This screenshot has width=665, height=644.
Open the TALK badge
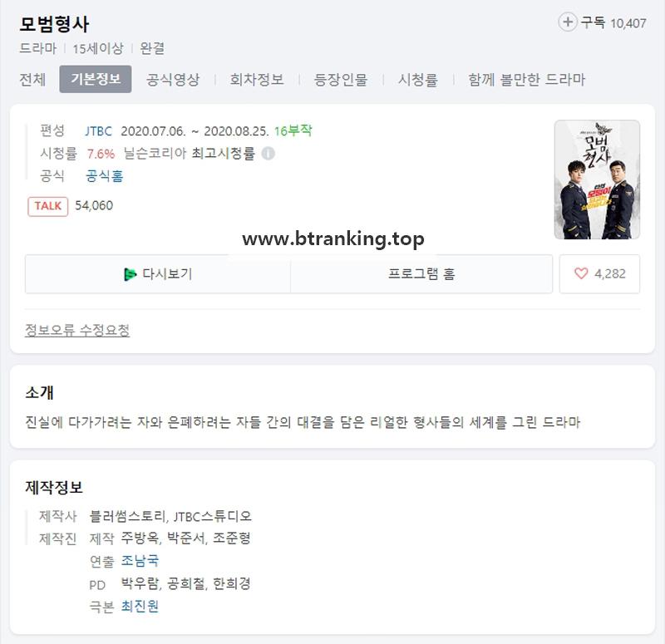point(48,206)
